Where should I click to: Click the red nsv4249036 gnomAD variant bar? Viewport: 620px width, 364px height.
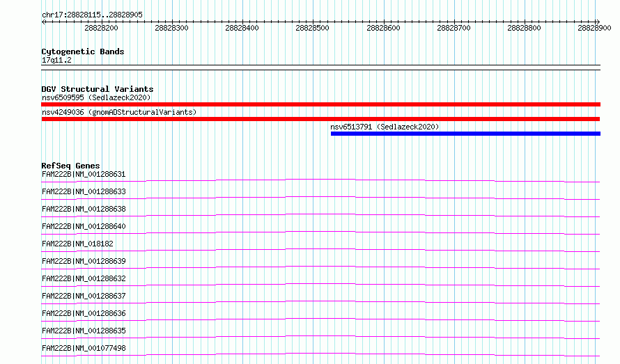point(320,119)
